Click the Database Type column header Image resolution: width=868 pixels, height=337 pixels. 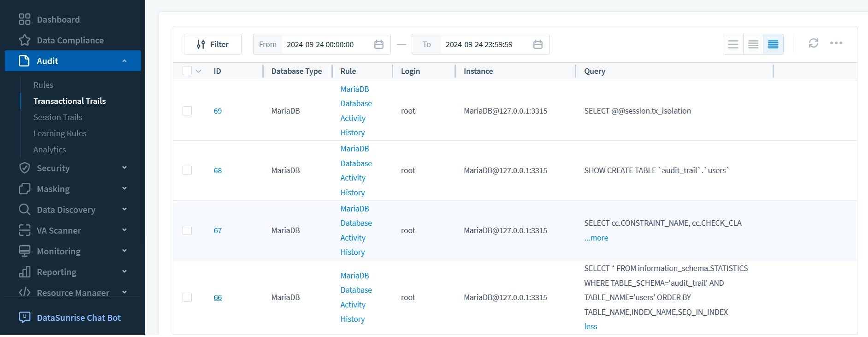tap(296, 71)
